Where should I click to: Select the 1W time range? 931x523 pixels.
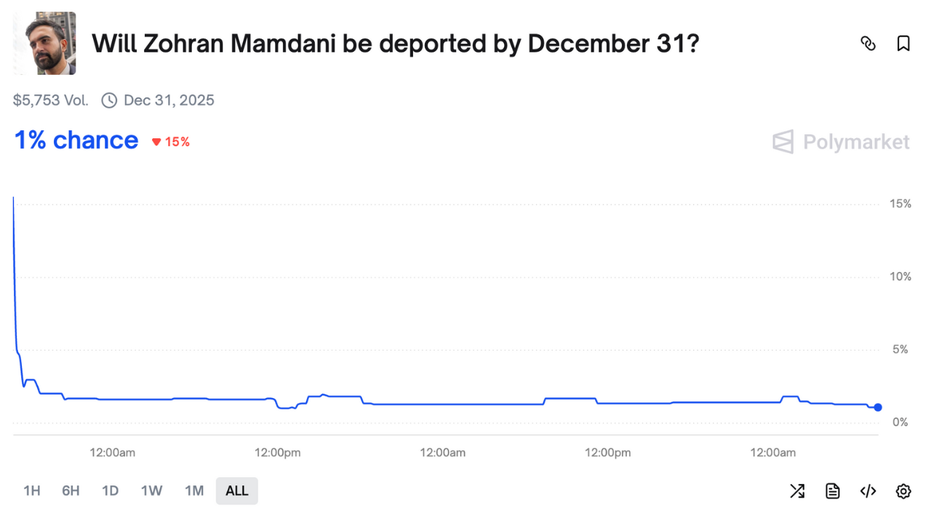tap(151, 491)
